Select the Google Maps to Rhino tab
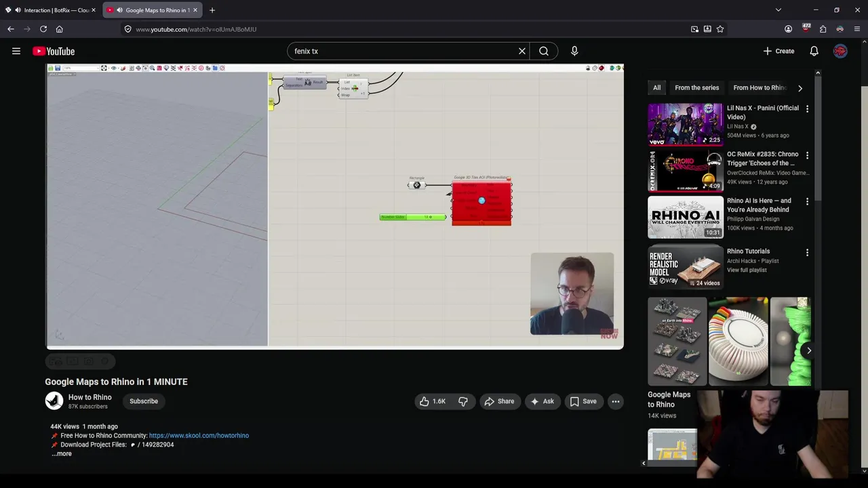 coord(153,10)
